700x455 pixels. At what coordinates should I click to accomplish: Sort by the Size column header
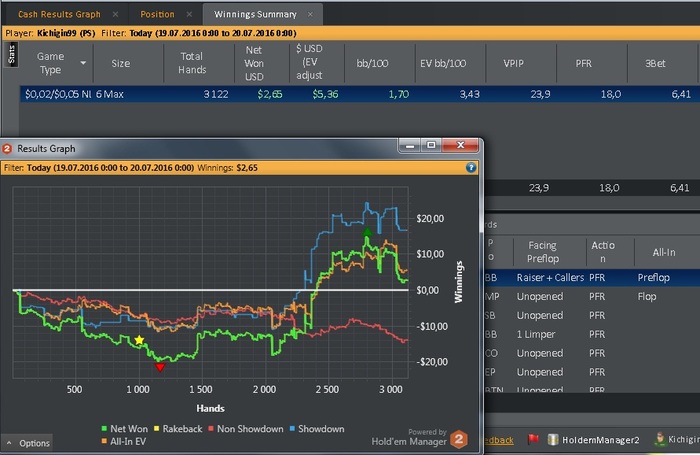pos(121,63)
